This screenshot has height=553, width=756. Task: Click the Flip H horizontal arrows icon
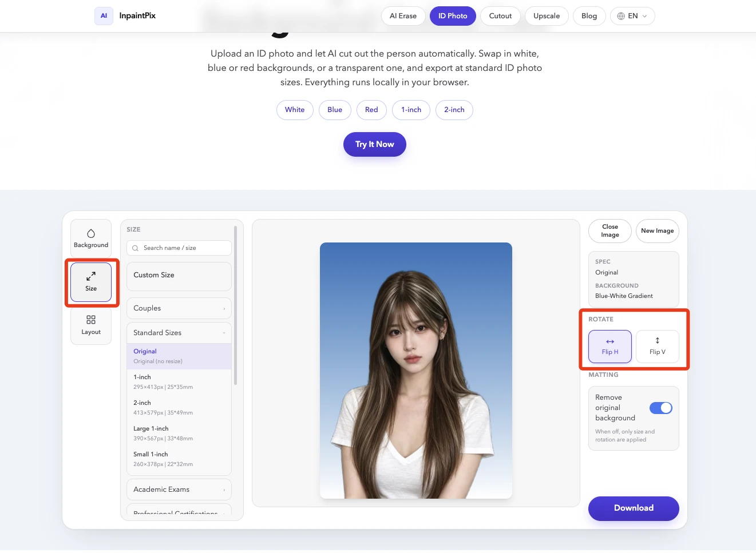point(610,341)
